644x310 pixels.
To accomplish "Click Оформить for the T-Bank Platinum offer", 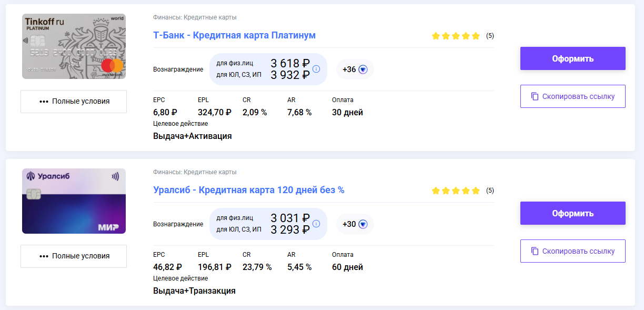I will (x=573, y=58).
